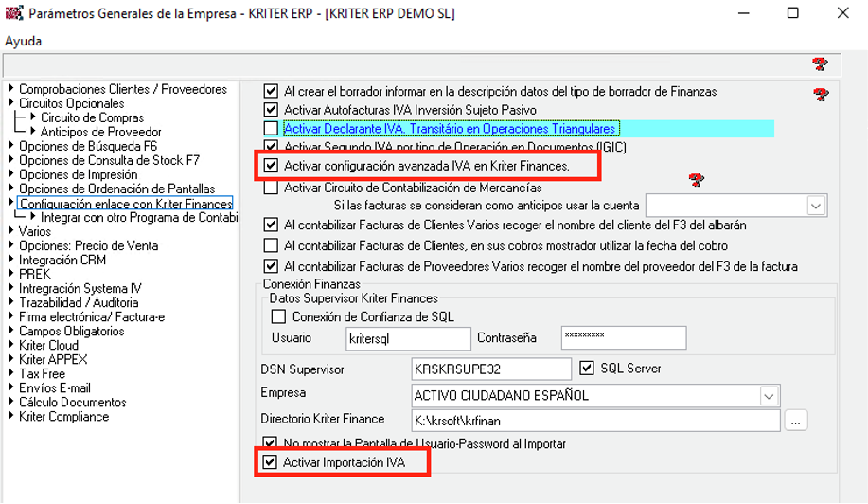868x504 pixels.
Task: Click the Directorio Kriter Finance path field
Action: click(595, 421)
